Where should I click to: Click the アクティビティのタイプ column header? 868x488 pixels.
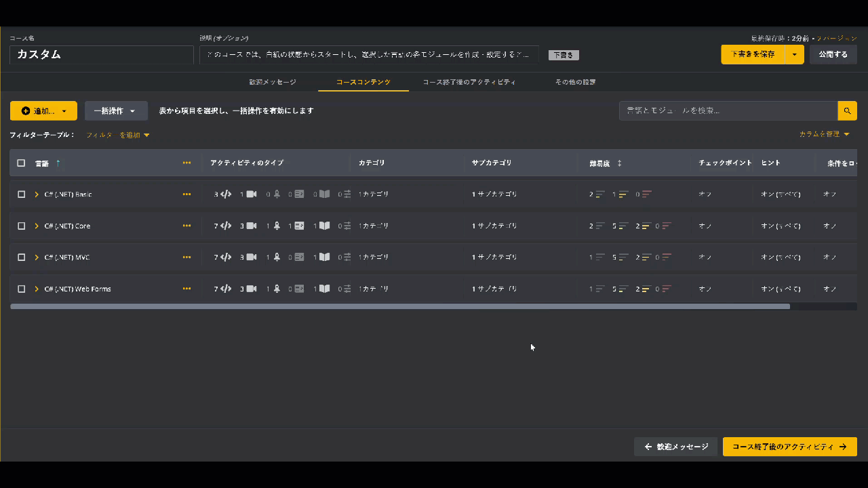247,163
